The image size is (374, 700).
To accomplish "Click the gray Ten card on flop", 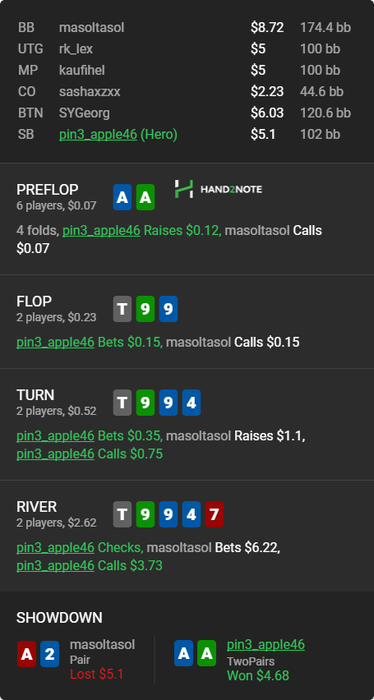I will [x=122, y=309].
